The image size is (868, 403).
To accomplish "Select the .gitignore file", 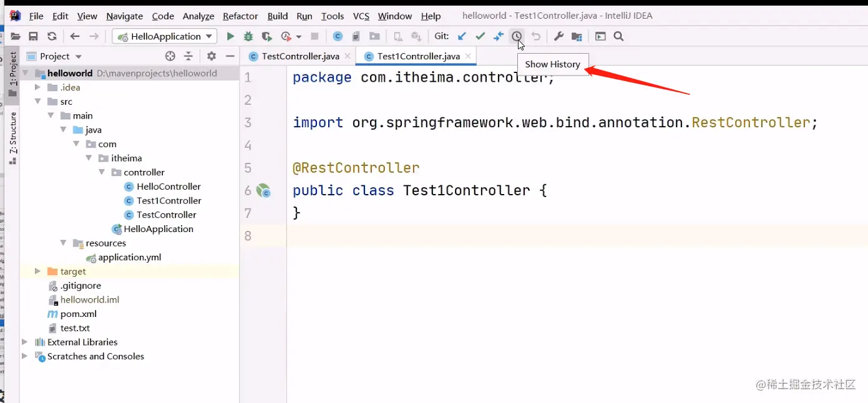I will pos(74,286).
